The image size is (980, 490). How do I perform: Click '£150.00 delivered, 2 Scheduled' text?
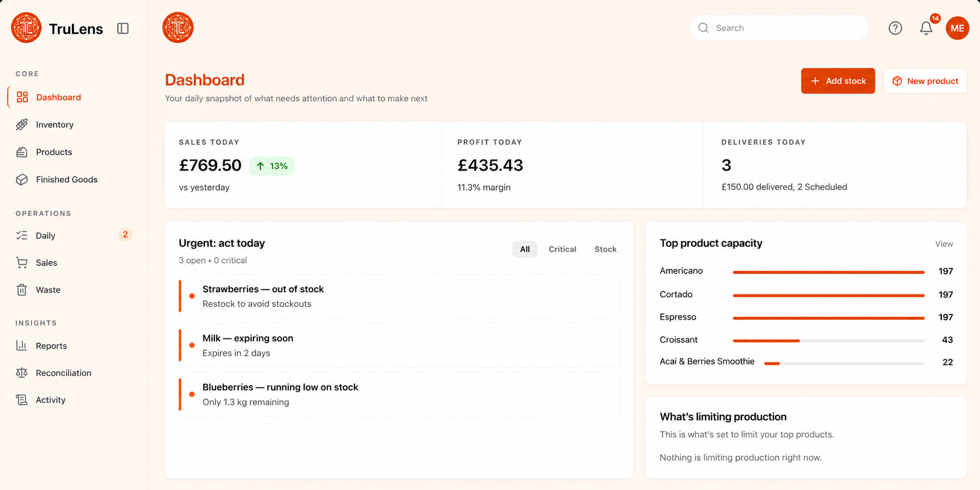pyautogui.click(x=784, y=187)
